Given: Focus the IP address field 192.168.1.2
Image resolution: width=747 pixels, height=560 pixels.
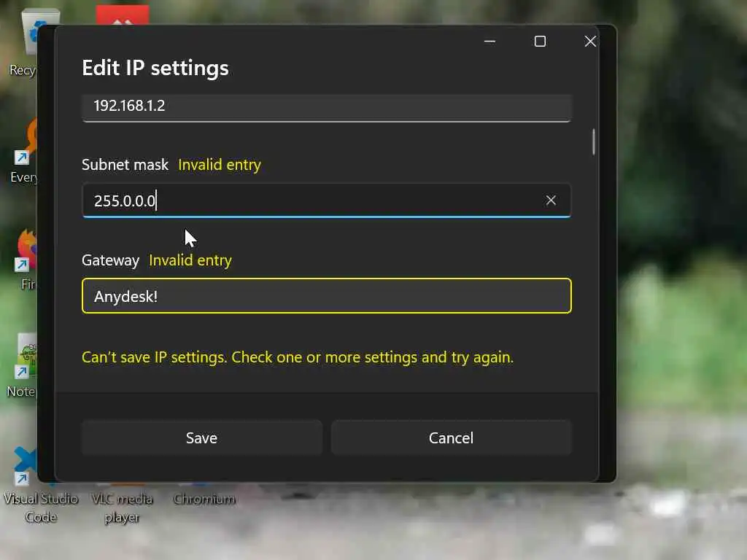Looking at the screenshot, I should pos(326,106).
